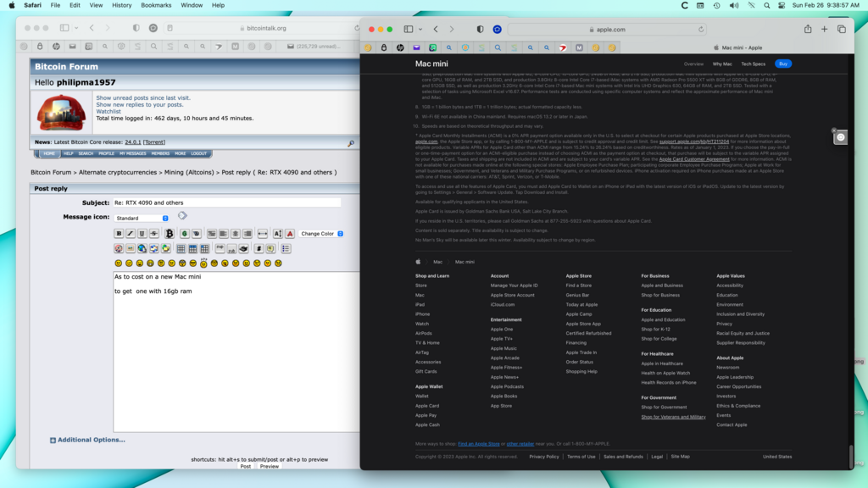868x488 pixels.
Task: Click the Post button under the message box
Action: point(245,467)
